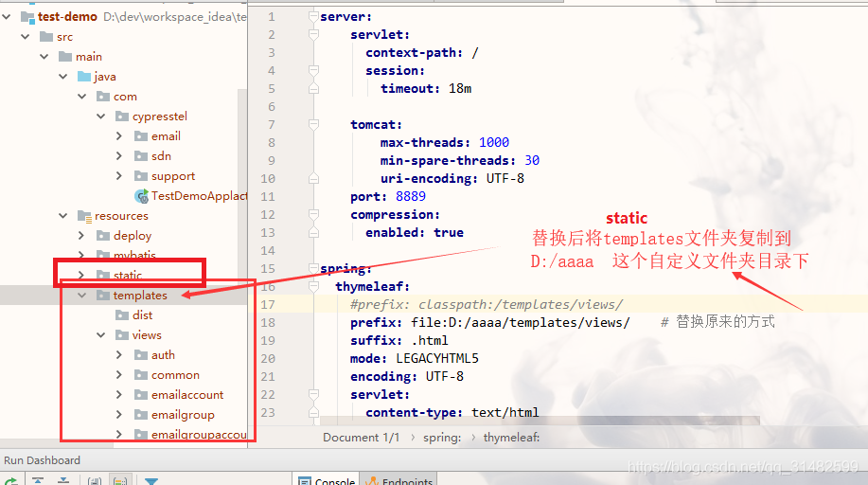This screenshot has width=868, height=485.
Task: Click the spring: breadcrumb
Action: coord(442,438)
